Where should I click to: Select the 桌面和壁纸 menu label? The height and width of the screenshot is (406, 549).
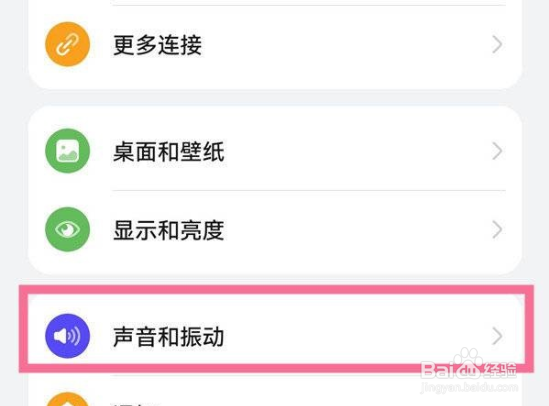[x=169, y=152]
